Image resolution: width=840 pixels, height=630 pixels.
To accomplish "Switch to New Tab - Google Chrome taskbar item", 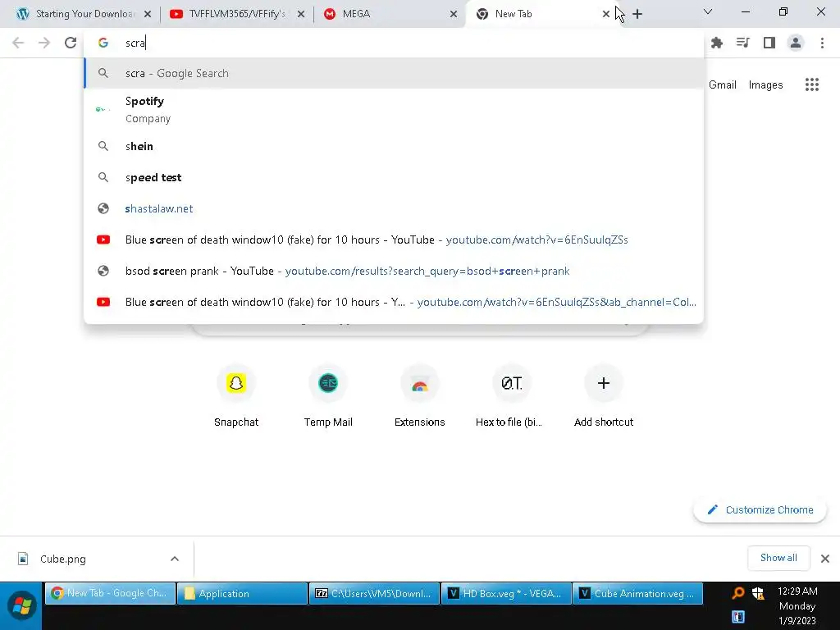I will (x=111, y=593).
